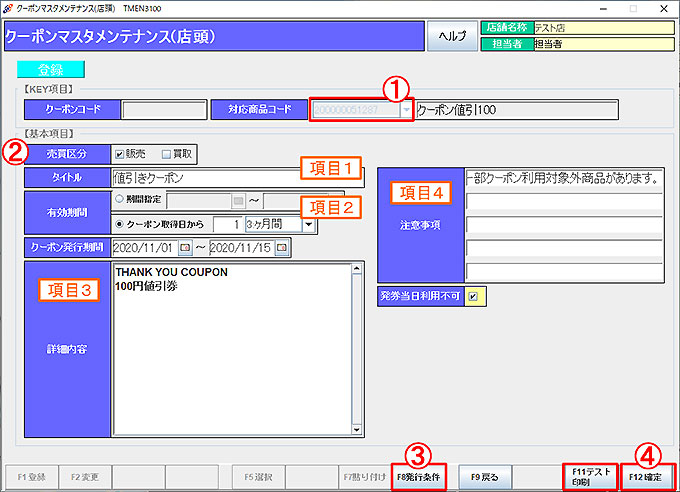Click detail text area scrollbar down arrow
680x492 pixels.
click(x=356, y=430)
